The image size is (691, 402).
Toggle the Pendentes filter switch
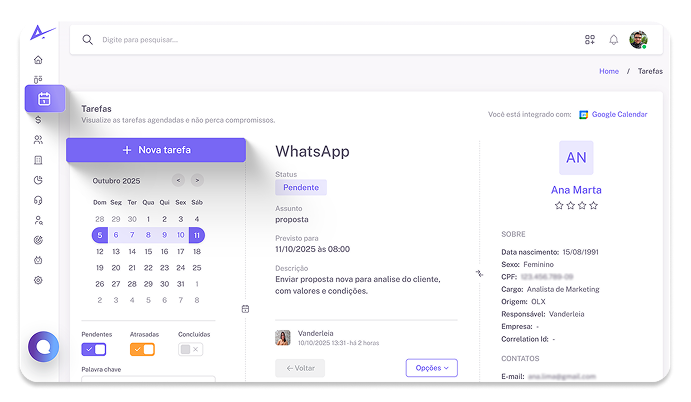click(94, 349)
